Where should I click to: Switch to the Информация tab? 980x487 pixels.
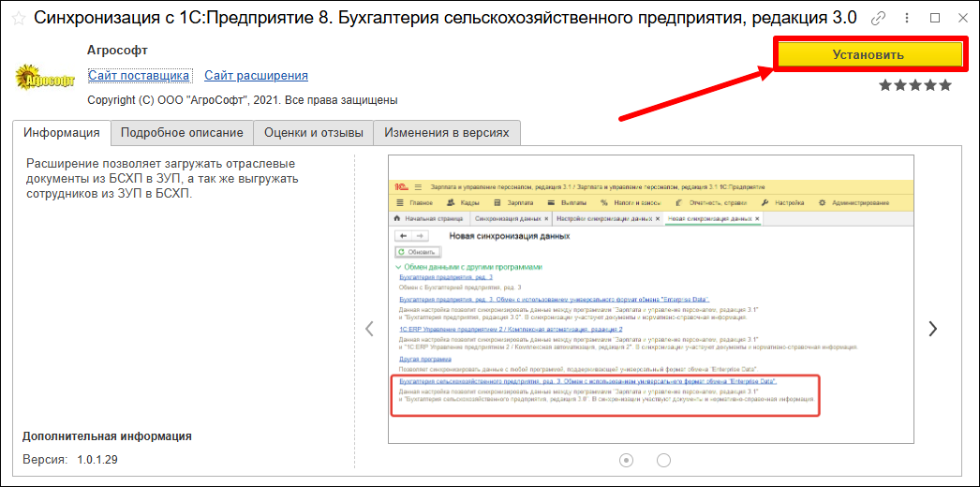pos(62,133)
